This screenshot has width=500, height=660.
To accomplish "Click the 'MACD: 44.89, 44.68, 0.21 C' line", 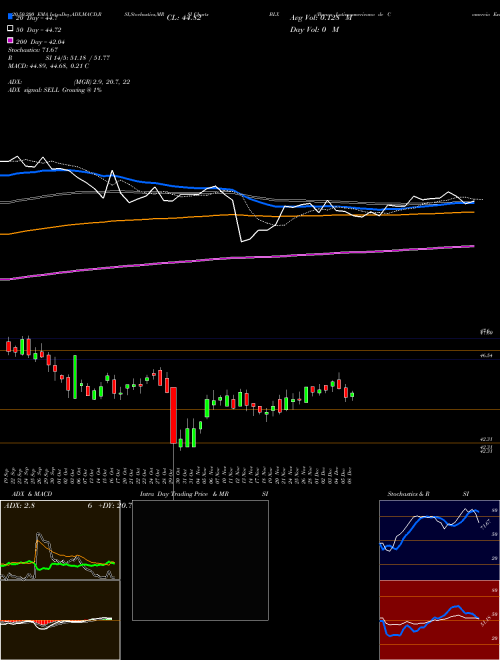I will 48,66.
